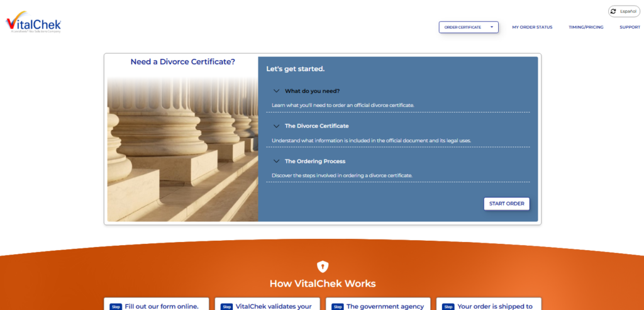Click Step badge beside 'The government agency'
Viewport: 644px width, 310px height.
coord(337,307)
